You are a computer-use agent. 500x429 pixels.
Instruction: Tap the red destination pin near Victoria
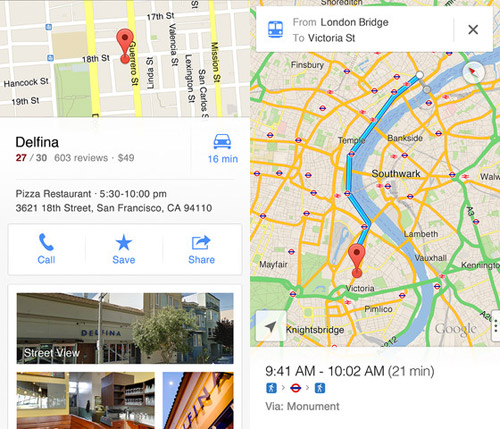tap(357, 260)
